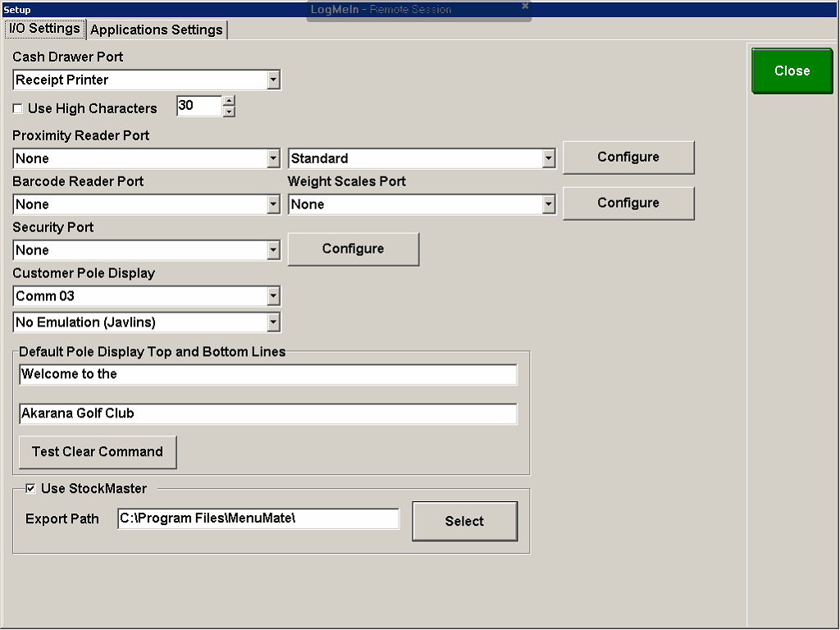Open the Applications Settings tab
The image size is (840, 630).
(157, 30)
